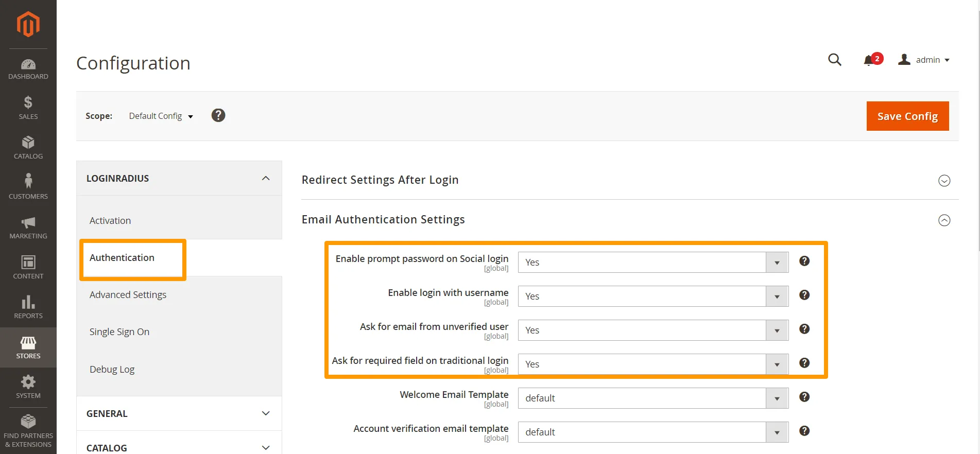Show help tooltip for Welcome Email Template
This screenshot has width=980, height=454.
coord(804,397)
